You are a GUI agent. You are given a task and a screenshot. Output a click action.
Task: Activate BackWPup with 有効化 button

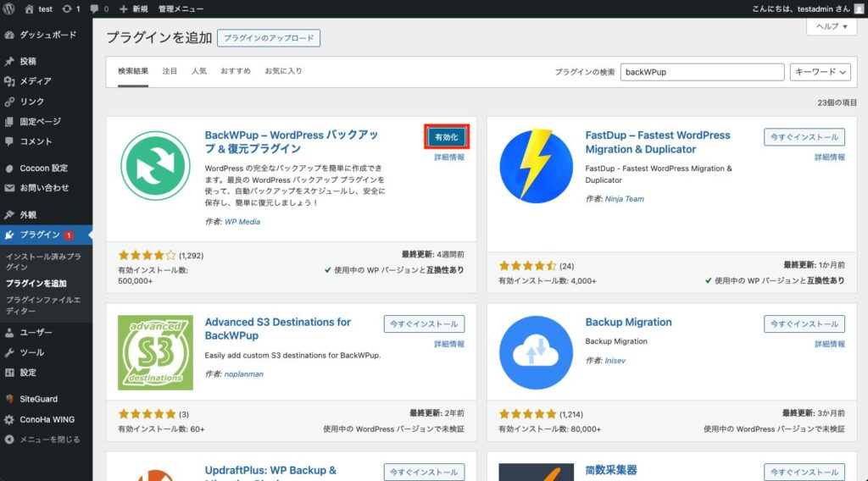(x=447, y=137)
